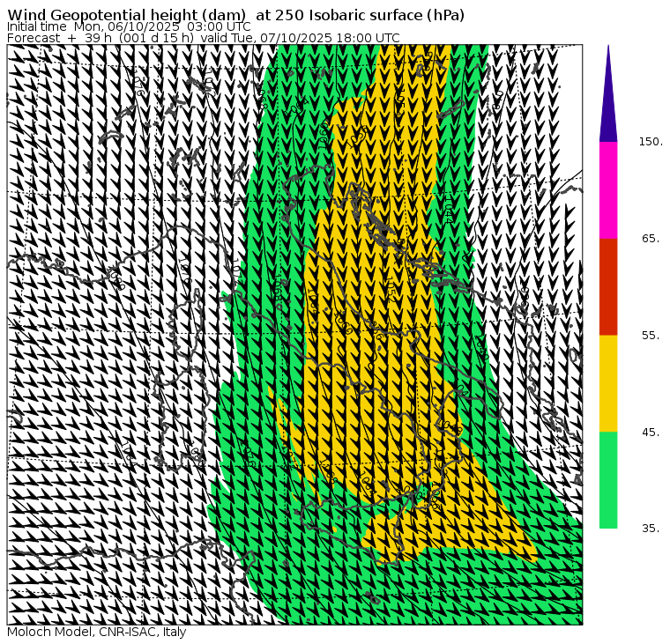Viewport: 670px width, 644px height.
Task: Click the "(001 d 15 h)" lead time text
Action: pos(157,39)
